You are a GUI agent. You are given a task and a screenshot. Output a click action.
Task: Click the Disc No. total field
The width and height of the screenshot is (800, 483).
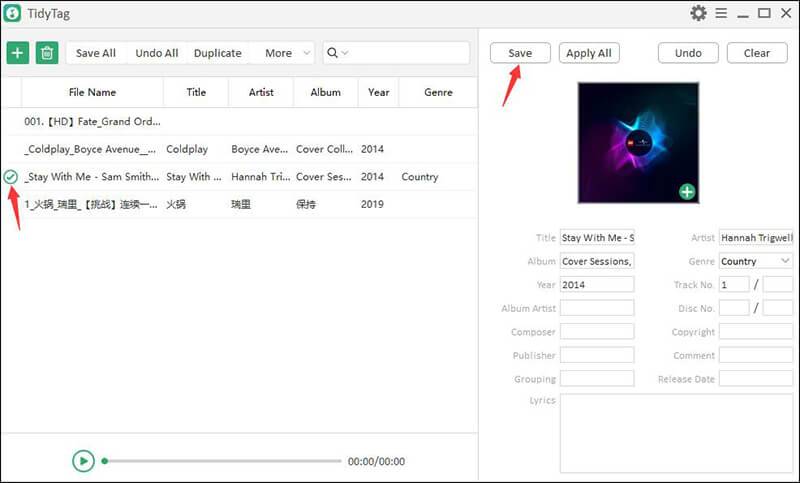(x=778, y=308)
